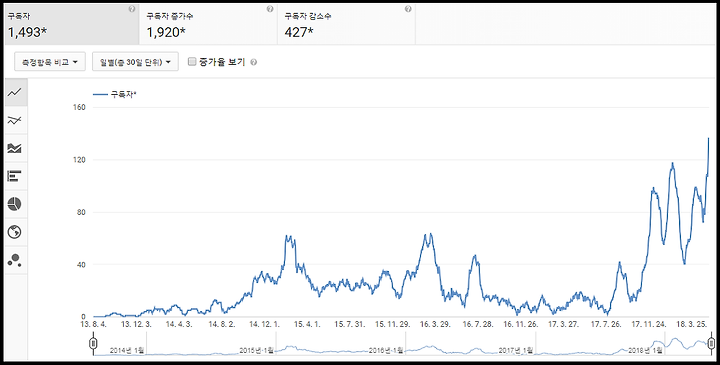Click the 14. 8. 2. date label
Image resolution: width=720 pixels, height=365 pixels.
coord(222,324)
